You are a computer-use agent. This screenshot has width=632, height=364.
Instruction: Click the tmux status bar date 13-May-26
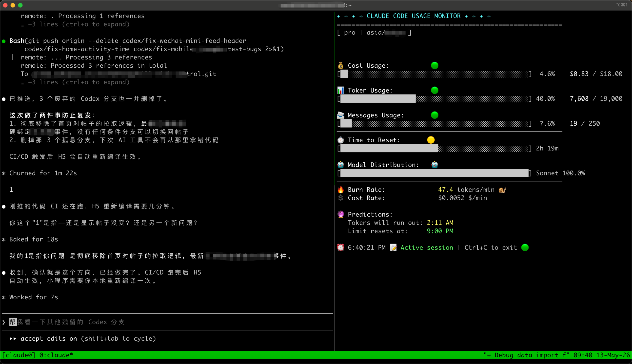tap(613, 355)
